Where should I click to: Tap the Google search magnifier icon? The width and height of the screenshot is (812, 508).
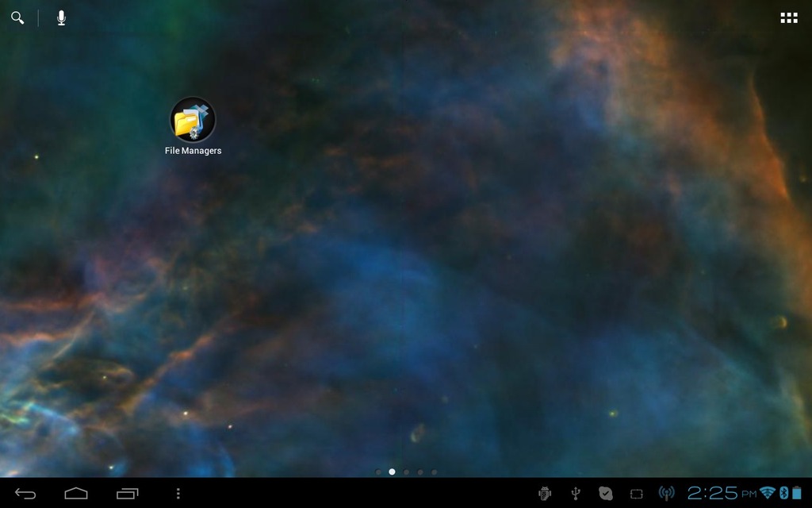click(x=17, y=18)
